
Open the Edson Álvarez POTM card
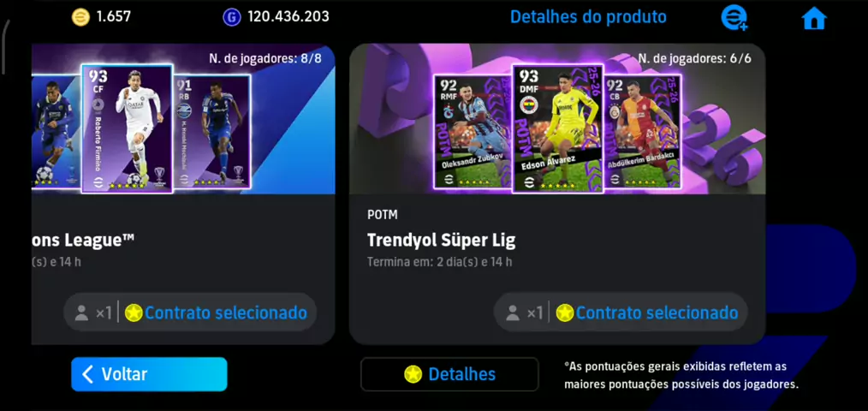[x=557, y=128]
